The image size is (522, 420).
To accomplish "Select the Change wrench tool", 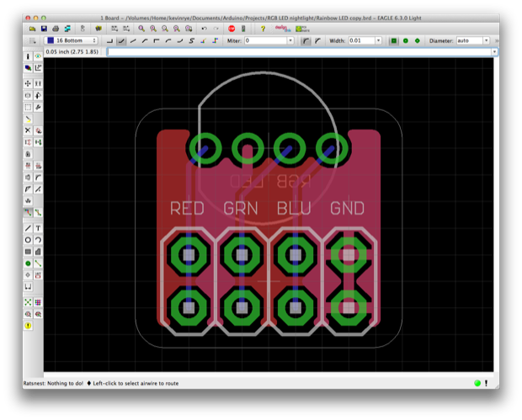I will (x=38, y=107).
